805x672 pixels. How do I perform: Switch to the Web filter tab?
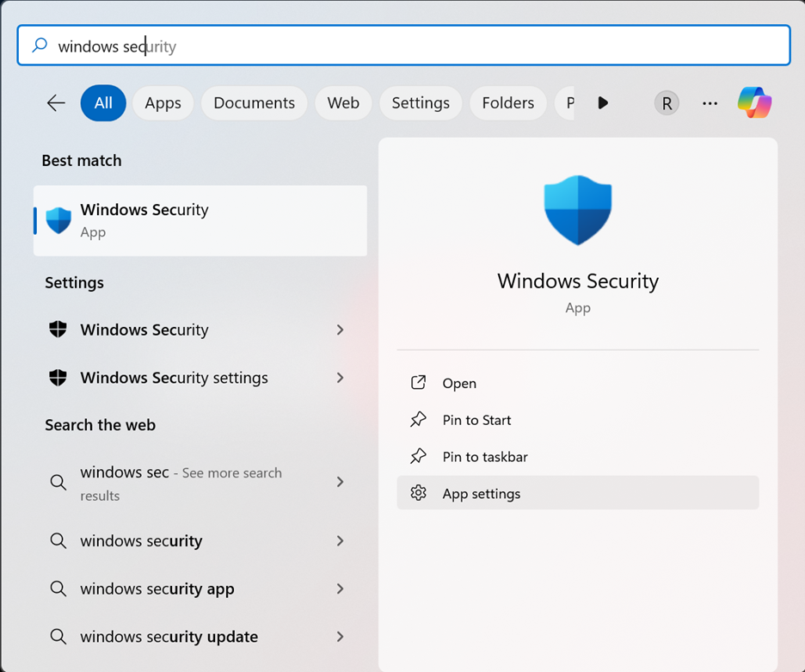[x=343, y=102]
